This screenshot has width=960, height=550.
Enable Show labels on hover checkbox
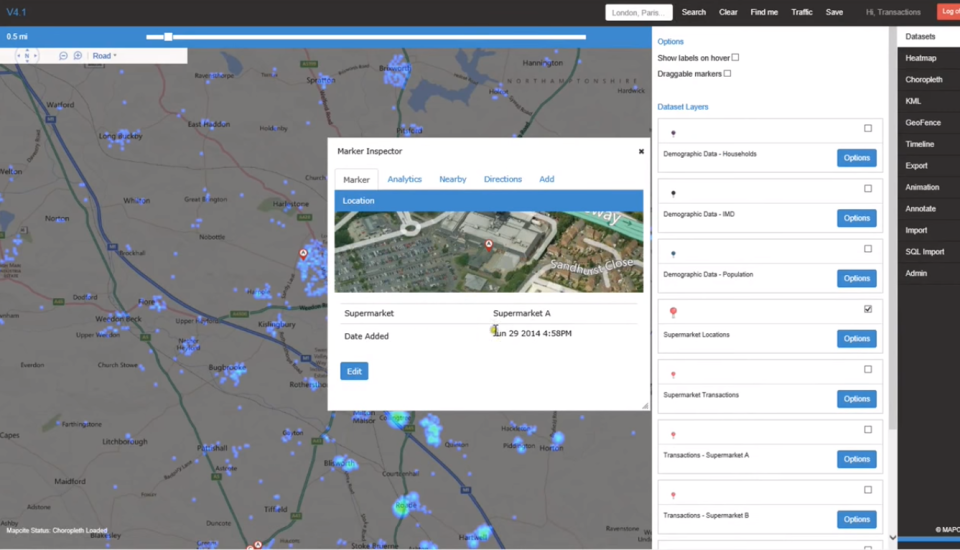pyautogui.click(x=735, y=58)
